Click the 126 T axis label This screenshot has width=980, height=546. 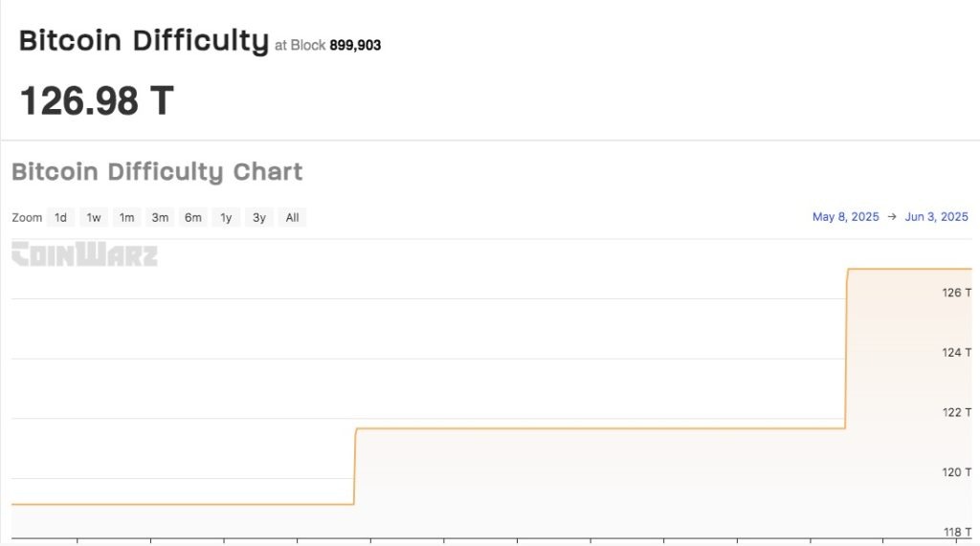956,293
